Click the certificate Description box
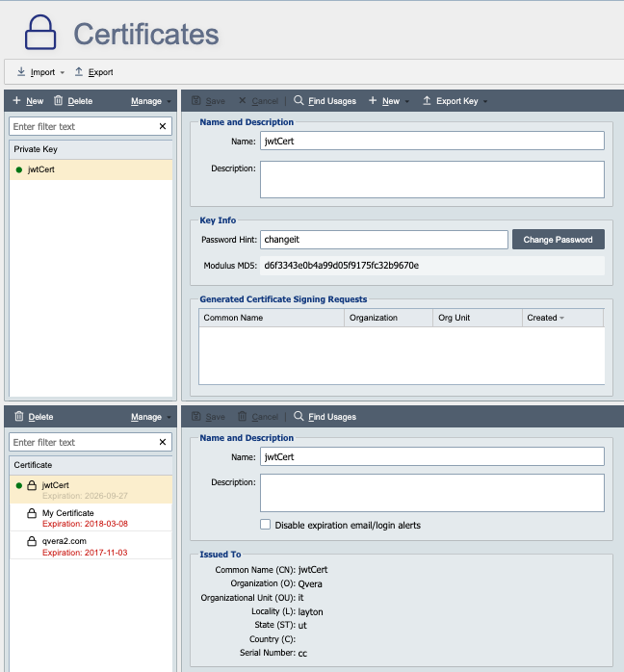Screen dimensions: 624x672 pos(432,493)
